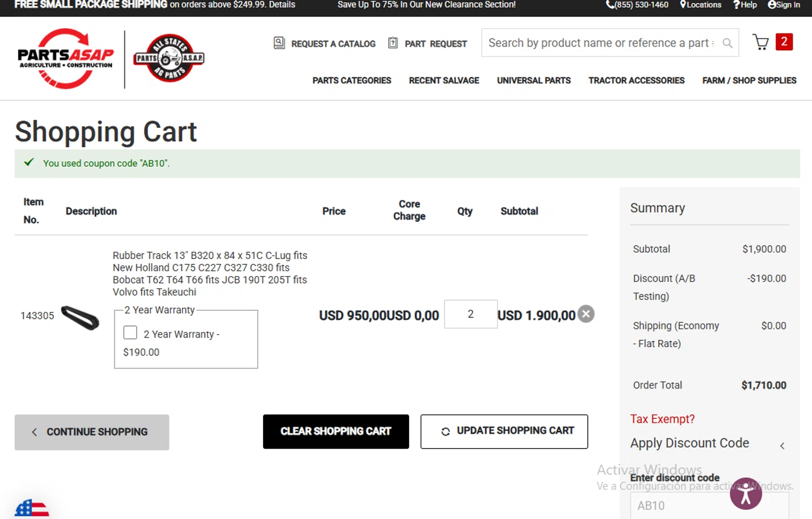Open FARM / SHOP SUPPLIES menu
Image resolution: width=812 pixels, height=519 pixels.
coord(749,81)
